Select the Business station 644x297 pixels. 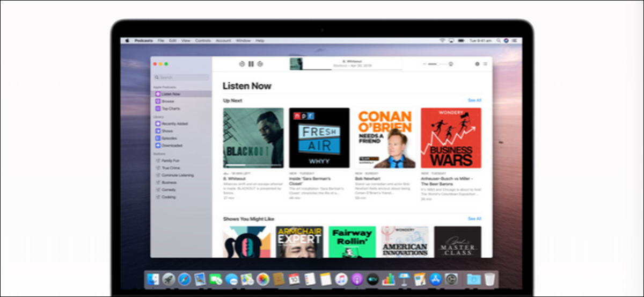(x=181, y=183)
